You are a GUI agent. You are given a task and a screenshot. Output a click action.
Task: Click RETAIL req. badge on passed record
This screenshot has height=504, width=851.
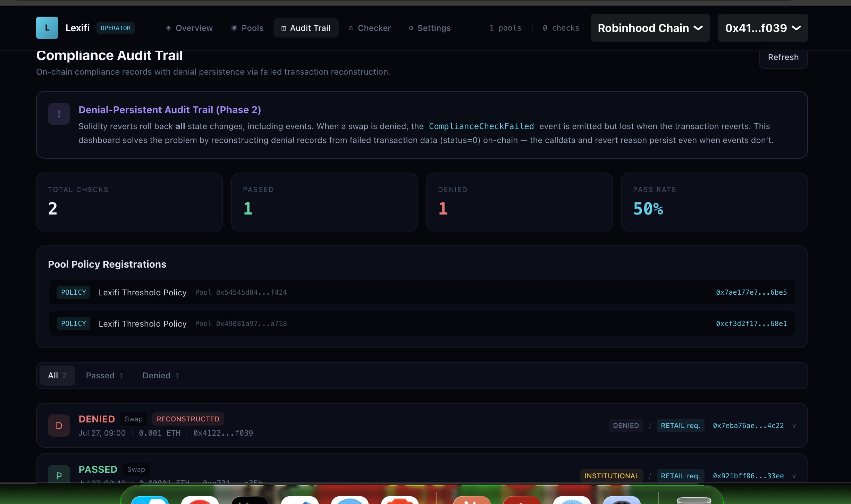[x=681, y=476]
